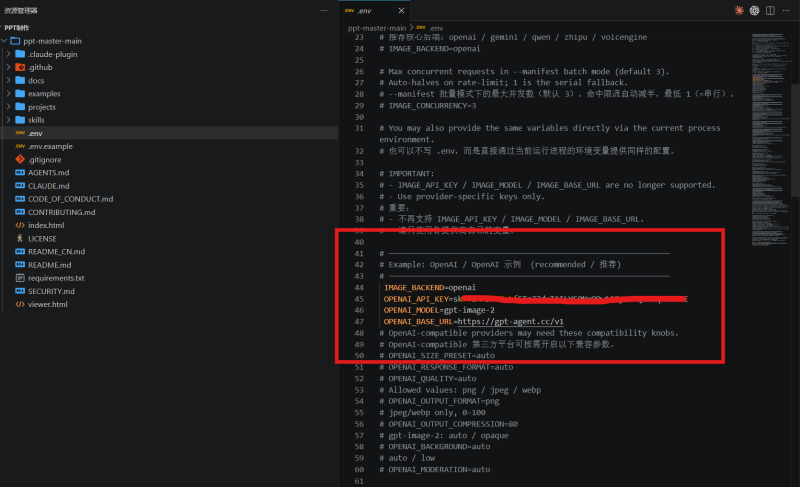Click line number 51 in the gutter

[x=359, y=367]
